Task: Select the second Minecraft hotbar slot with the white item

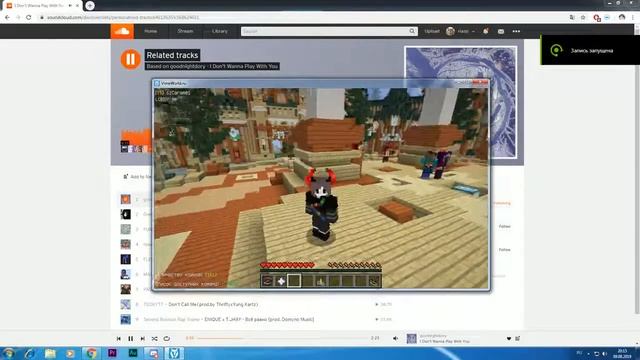Action: point(281,280)
